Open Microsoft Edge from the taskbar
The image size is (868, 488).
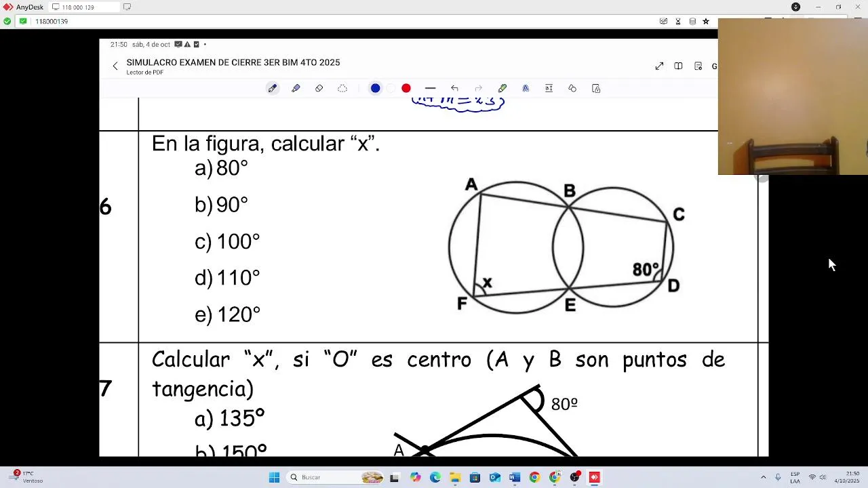coord(435,477)
